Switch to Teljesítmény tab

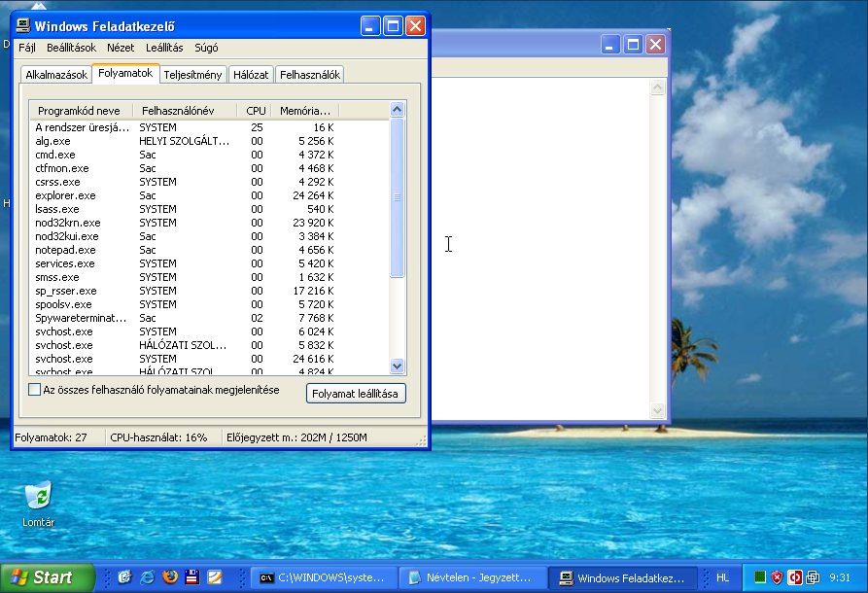192,75
